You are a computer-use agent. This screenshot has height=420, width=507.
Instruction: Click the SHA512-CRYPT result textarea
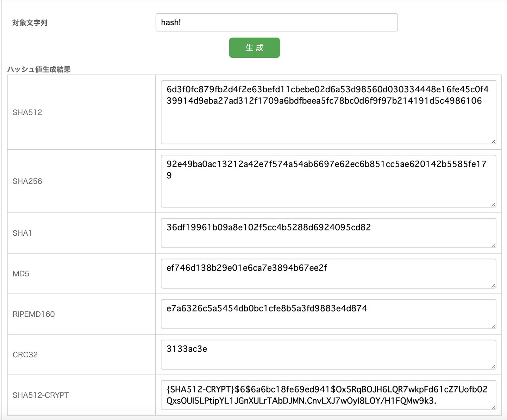tap(328, 395)
